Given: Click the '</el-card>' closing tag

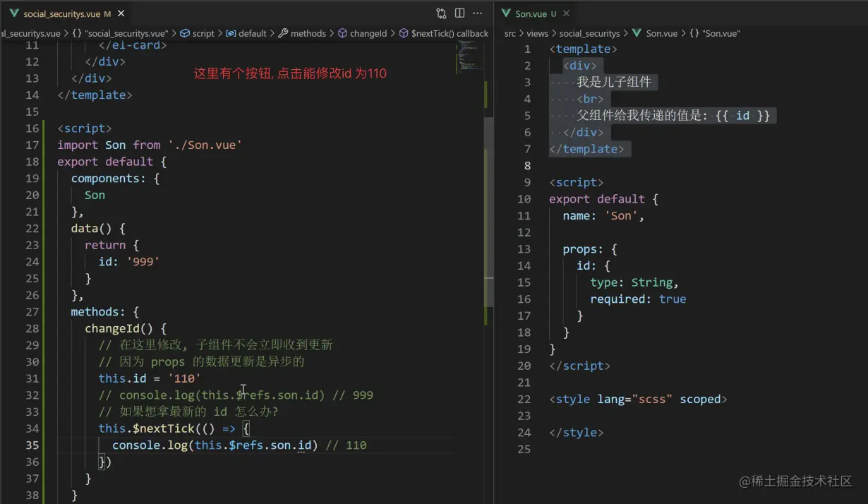Looking at the screenshot, I should pyautogui.click(x=133, y=45).
